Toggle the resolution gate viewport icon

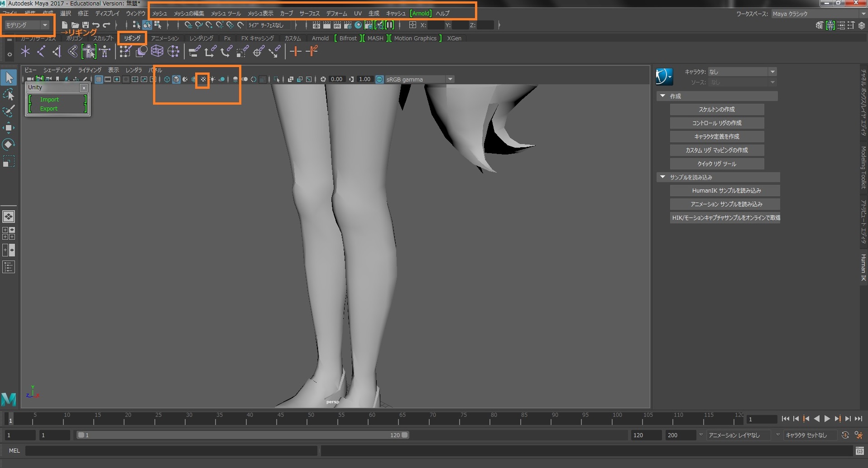pyautogui.click(x=117, y=79)
